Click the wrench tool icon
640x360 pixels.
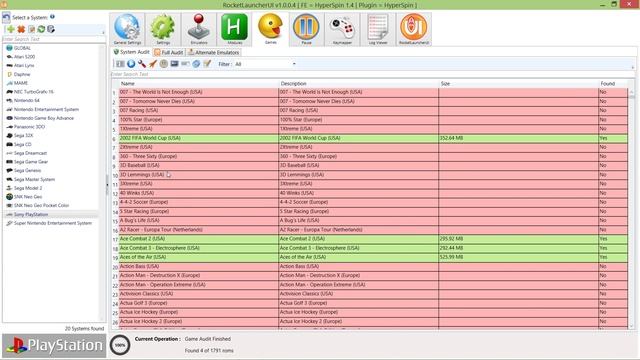[x=142, y=64]
